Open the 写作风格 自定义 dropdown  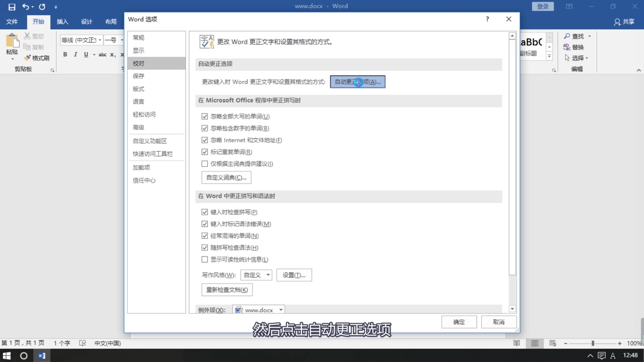pos(256,275)
